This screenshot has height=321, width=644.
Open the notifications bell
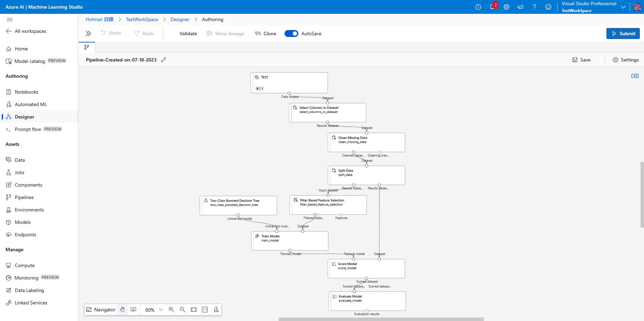[x=492, y=7]
